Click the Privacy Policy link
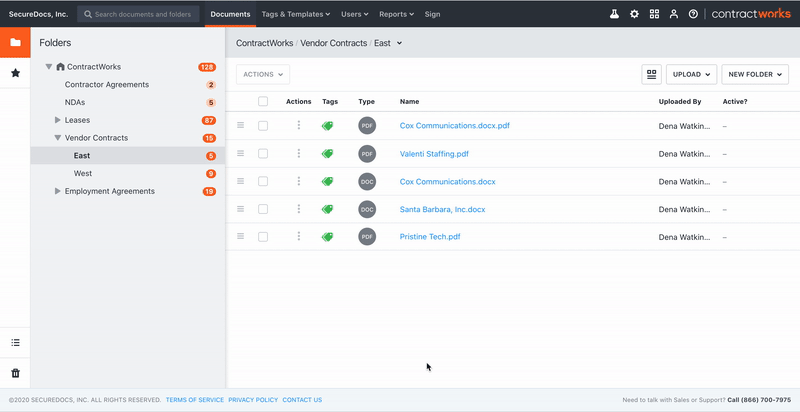The height and width of the screenshot is (412, 800). tap(253, 400)
